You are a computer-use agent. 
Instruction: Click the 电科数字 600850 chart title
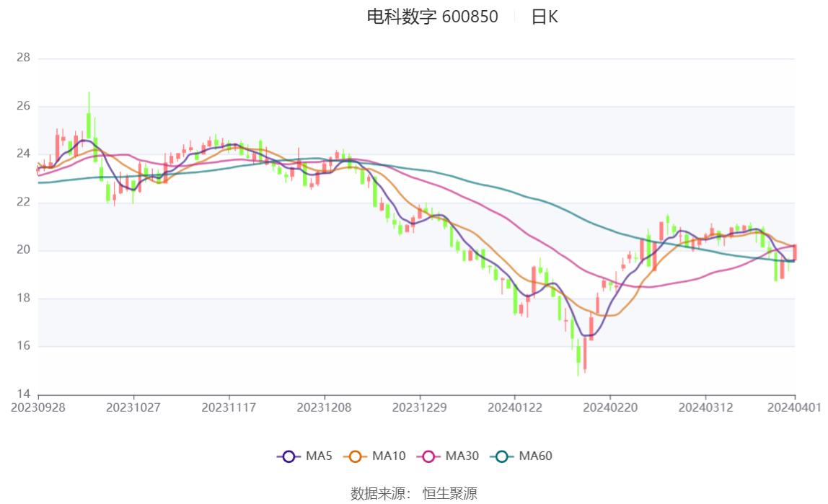pos(433,17)
